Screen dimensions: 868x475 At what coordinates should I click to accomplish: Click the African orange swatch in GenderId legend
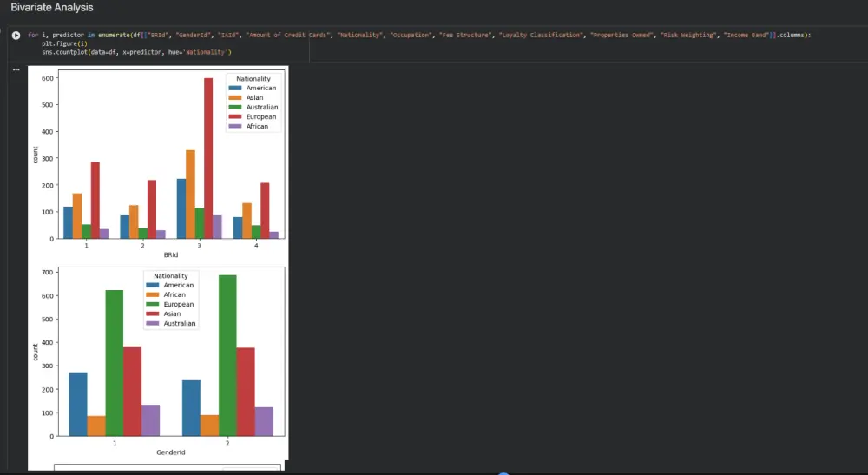tap(152, 294)
